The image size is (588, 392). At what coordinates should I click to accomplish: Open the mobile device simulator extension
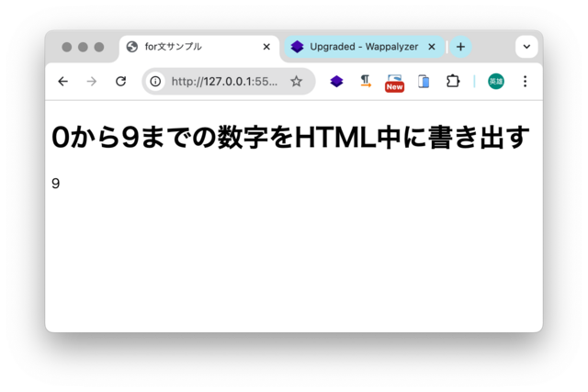click(424, 82)
